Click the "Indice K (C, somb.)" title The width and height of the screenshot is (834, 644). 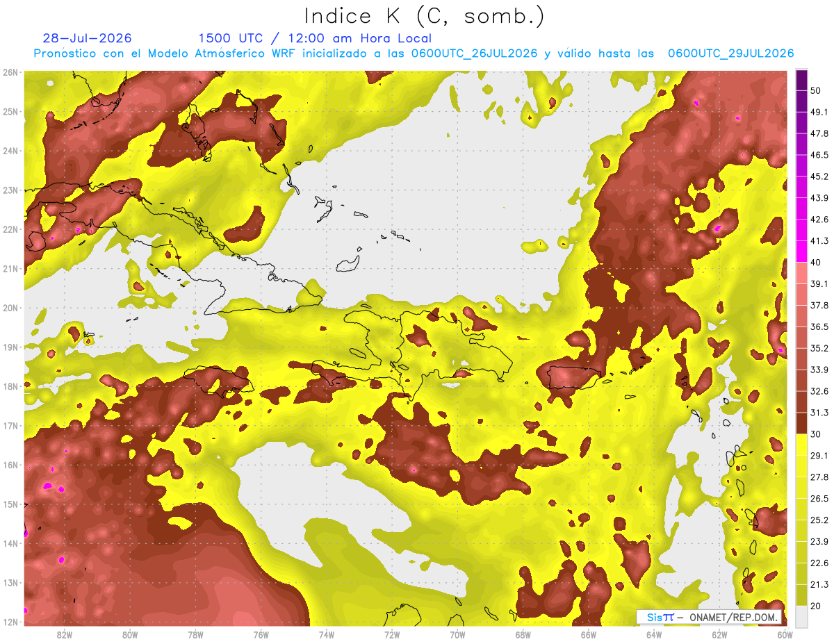[x=425, y=16]
